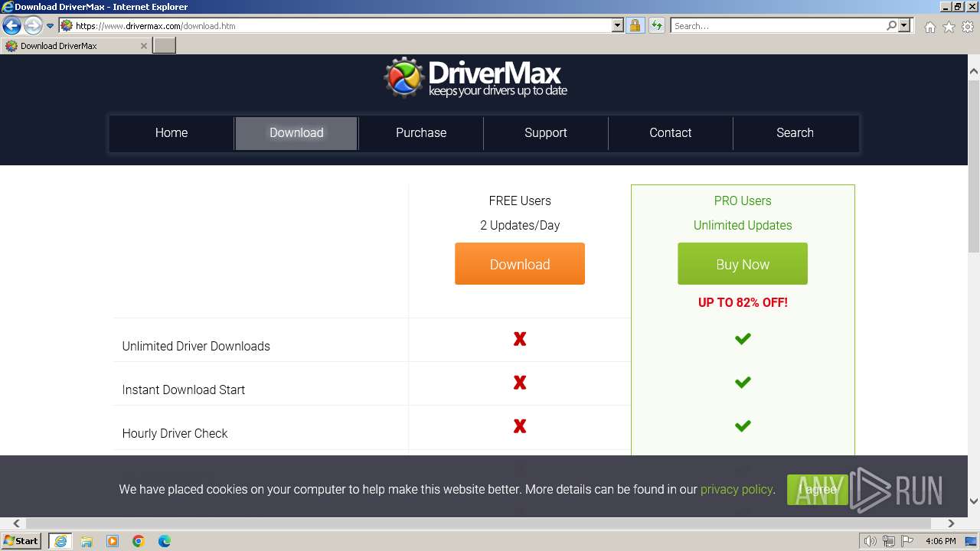The height and width of the screenshot is (551, 980).
Task: Click the IE Home icon
Action: [929, 27]
